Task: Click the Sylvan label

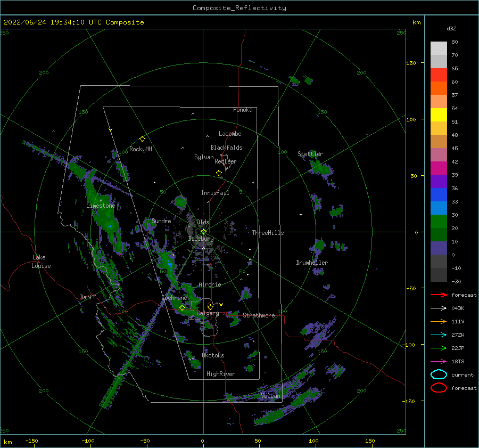Action: pyautogui.click(x=204, y=157)
